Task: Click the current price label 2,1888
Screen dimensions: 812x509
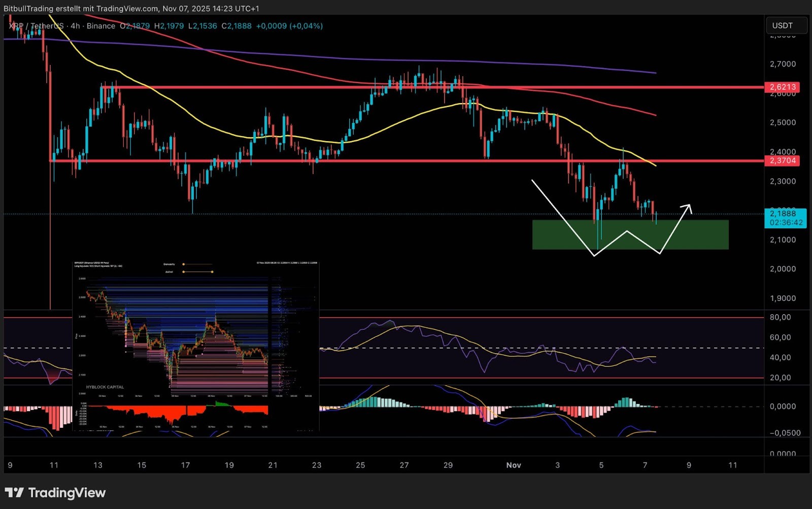Action: pos(785,214)
